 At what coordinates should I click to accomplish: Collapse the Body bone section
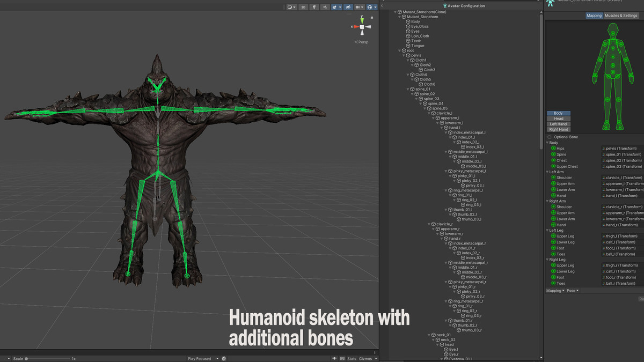[x=547, y=143]
